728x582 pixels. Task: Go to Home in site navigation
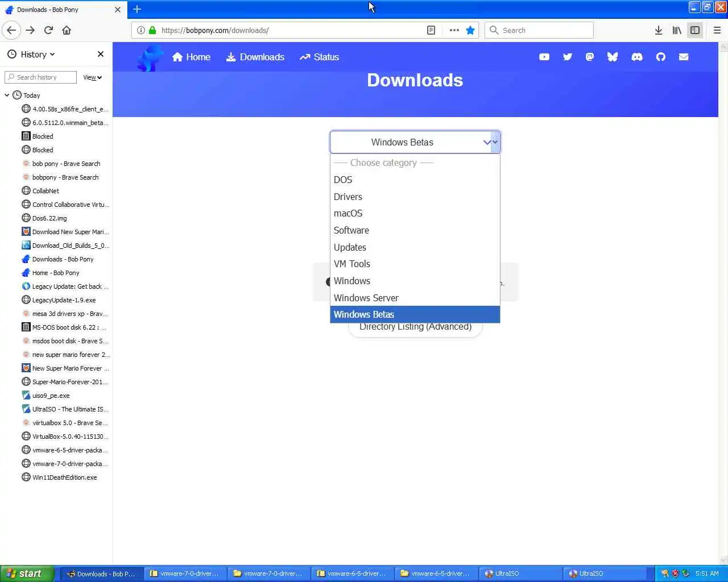point(191,57)
